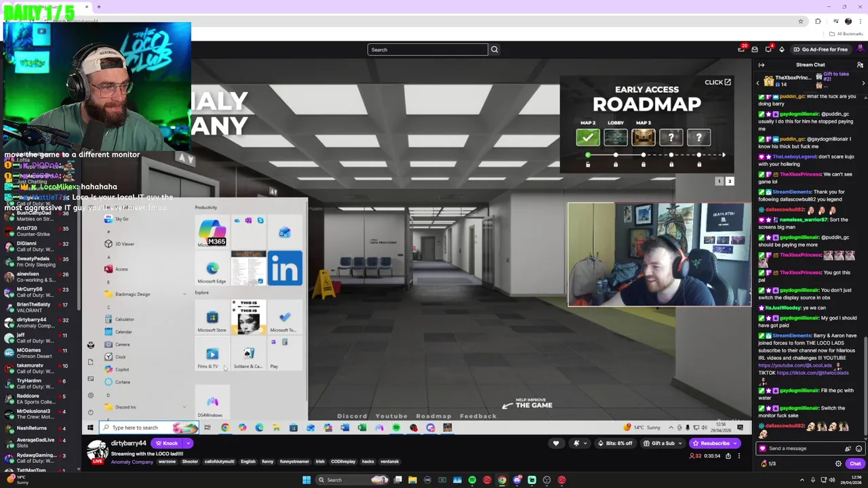Open the LocoLads YouTube link in chat
The width and height of the screenshot is (868, 488).
point(795,365)
